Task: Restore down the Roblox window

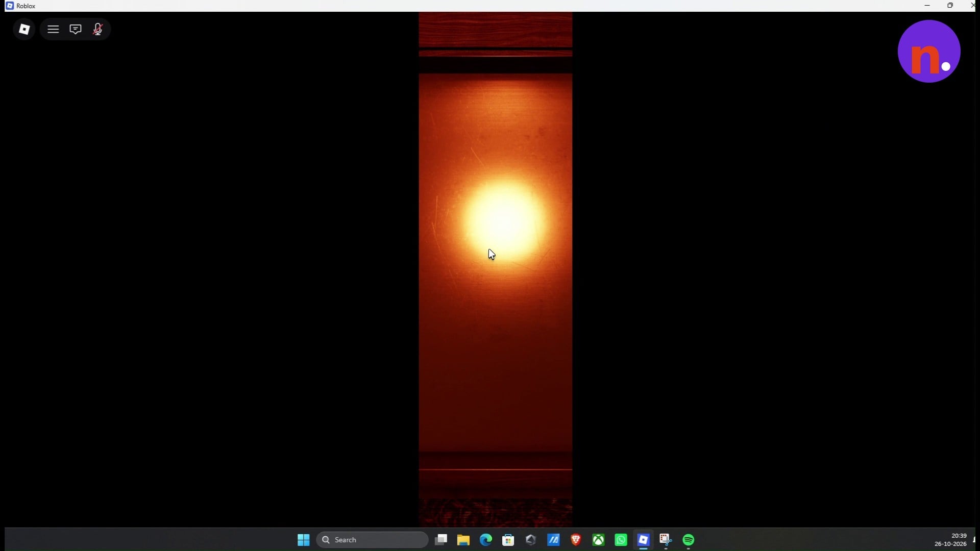Action: 950,6
